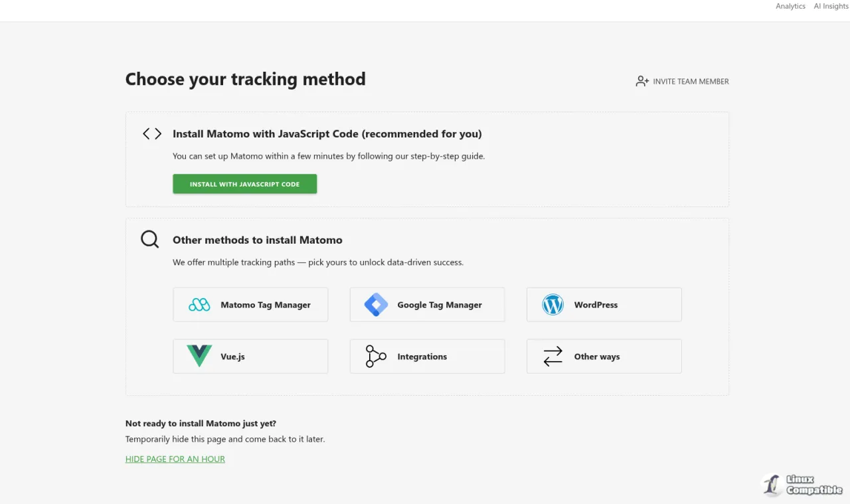Click the Other ways arrows icon
This screenshot has height=504, width=850.
point(552,357)
